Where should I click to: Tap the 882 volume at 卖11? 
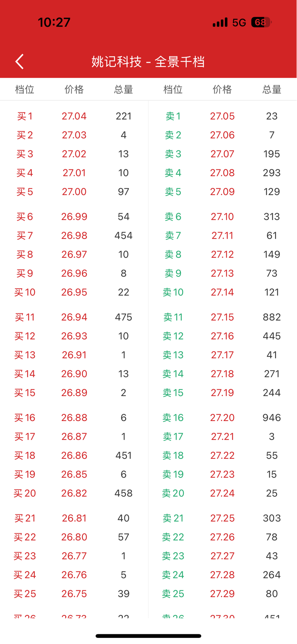(x=272, y=317)
